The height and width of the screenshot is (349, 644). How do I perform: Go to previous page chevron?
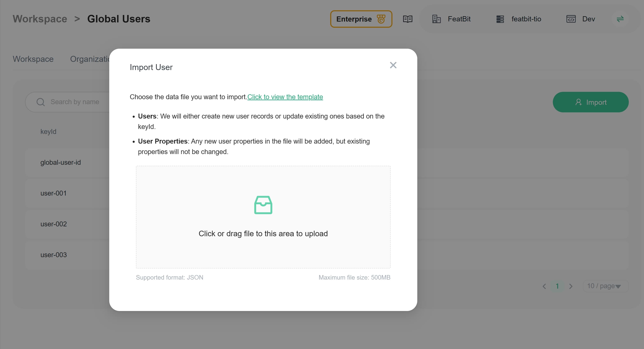pyautogui.click(x=544, y=286)
